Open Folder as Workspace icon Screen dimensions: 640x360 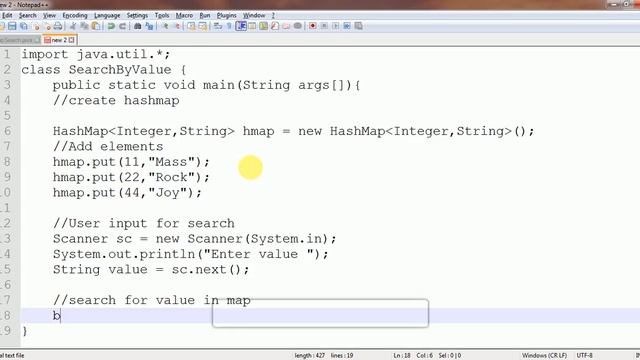pyautogui.click(x=286, y=26)
